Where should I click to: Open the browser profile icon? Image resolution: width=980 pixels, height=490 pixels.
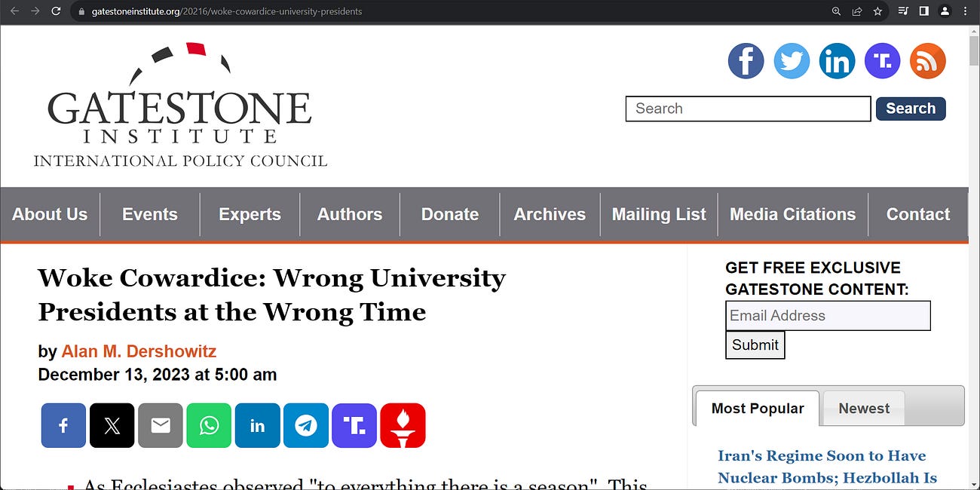945,11
